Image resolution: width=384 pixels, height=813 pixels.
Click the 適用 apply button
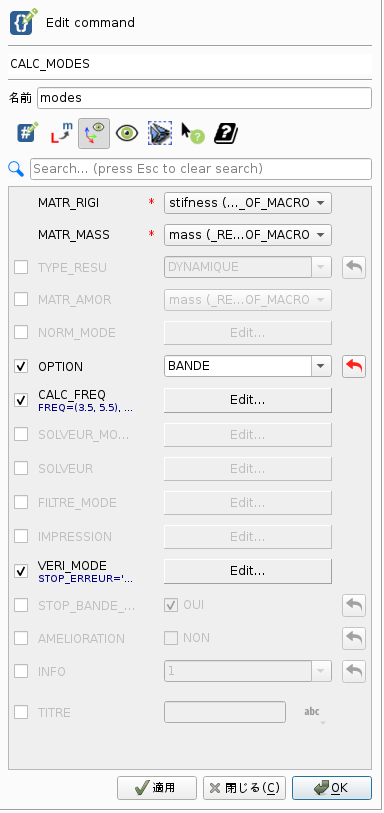click(x=157, y=788)
